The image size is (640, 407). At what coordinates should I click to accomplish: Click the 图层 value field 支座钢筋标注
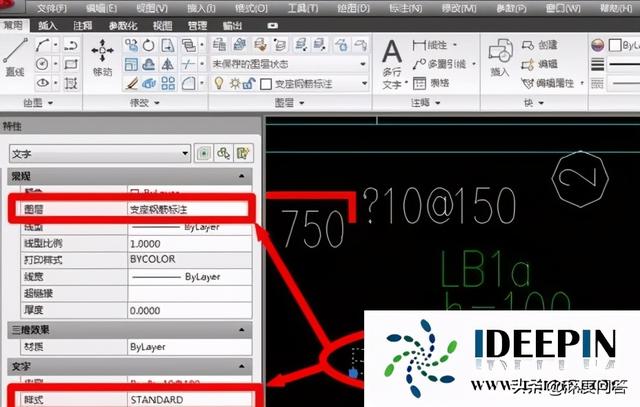pyautogui.click(x=190, y=209)
